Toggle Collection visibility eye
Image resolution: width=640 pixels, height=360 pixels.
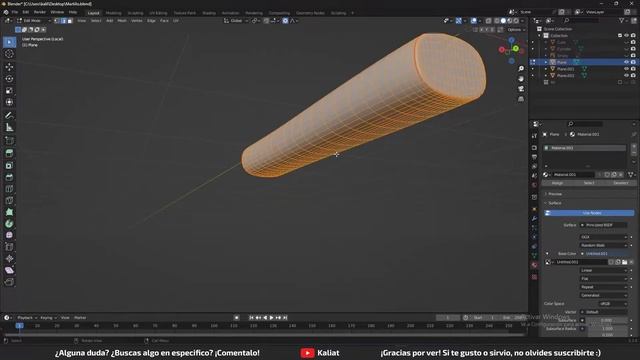coord(626,36)
